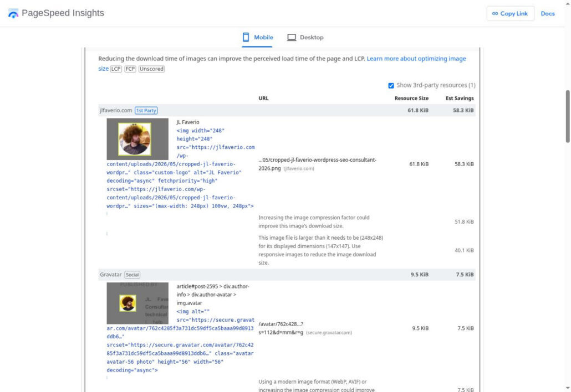This screenshot has width=571, height=392.
Task: Click the link icon in Copy Link
Action: click(495, 13)
